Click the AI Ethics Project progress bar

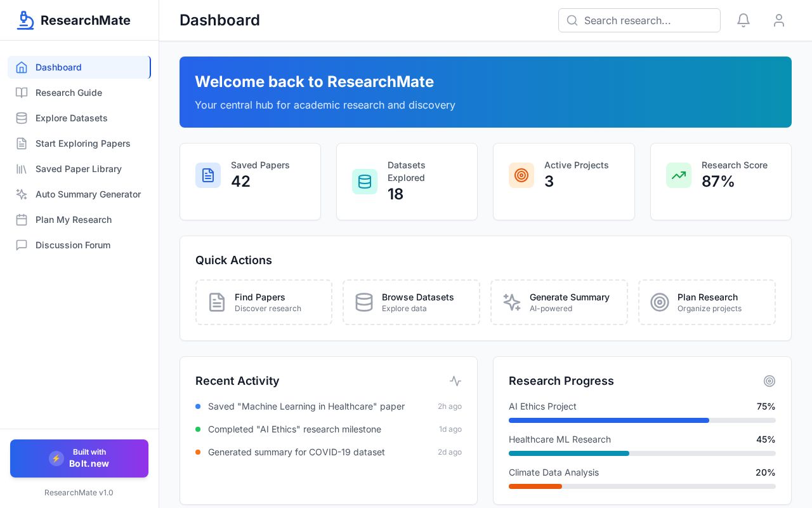click(642, 420)
